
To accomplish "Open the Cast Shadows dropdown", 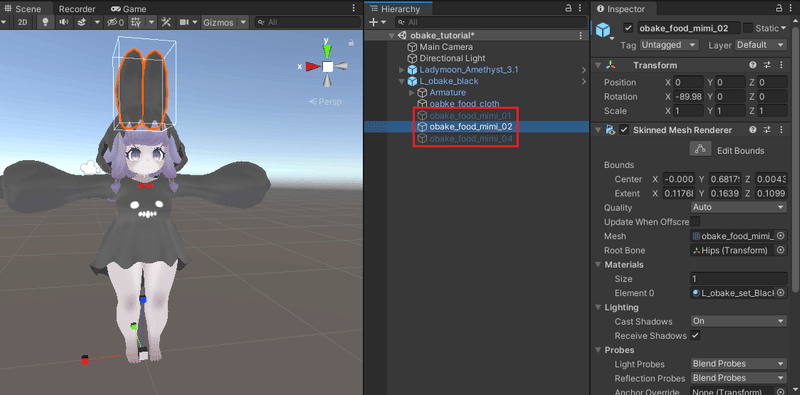I will [x=739, y=321].
